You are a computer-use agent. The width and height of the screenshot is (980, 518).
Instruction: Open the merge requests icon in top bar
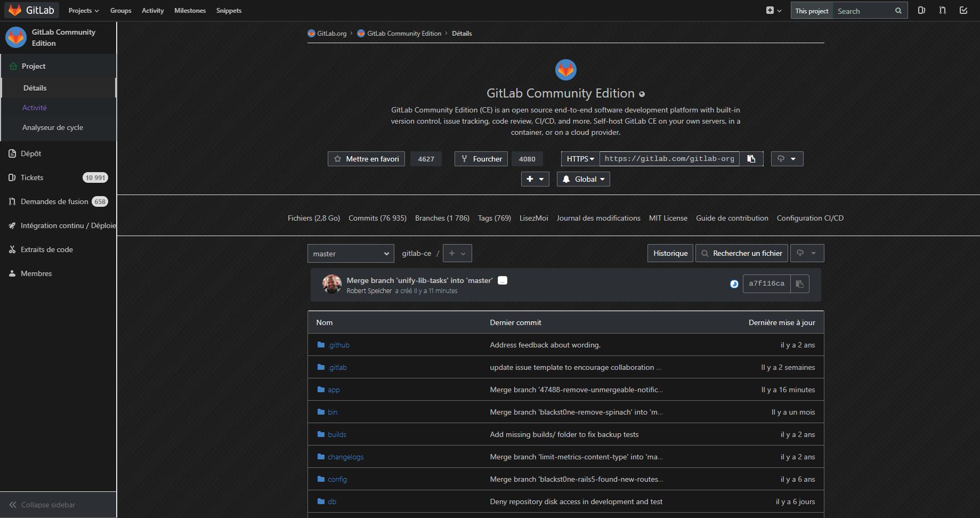942,10
